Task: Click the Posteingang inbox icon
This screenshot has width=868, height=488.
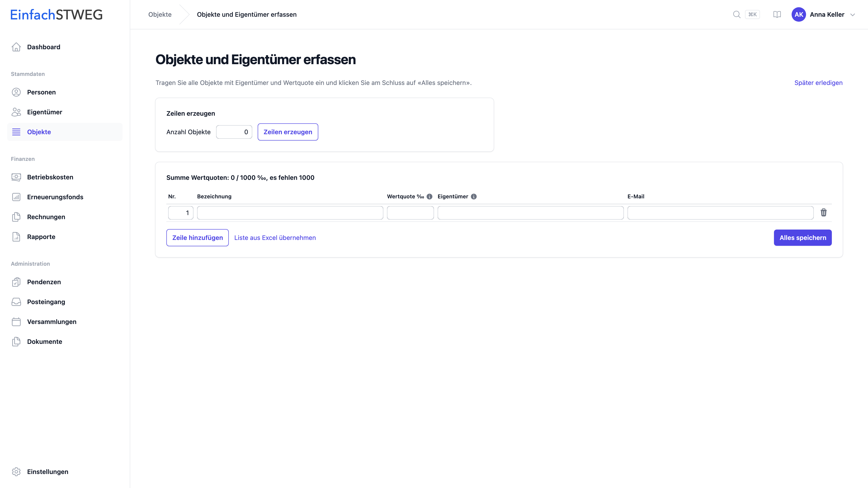Action: click(x=16, y=301)
